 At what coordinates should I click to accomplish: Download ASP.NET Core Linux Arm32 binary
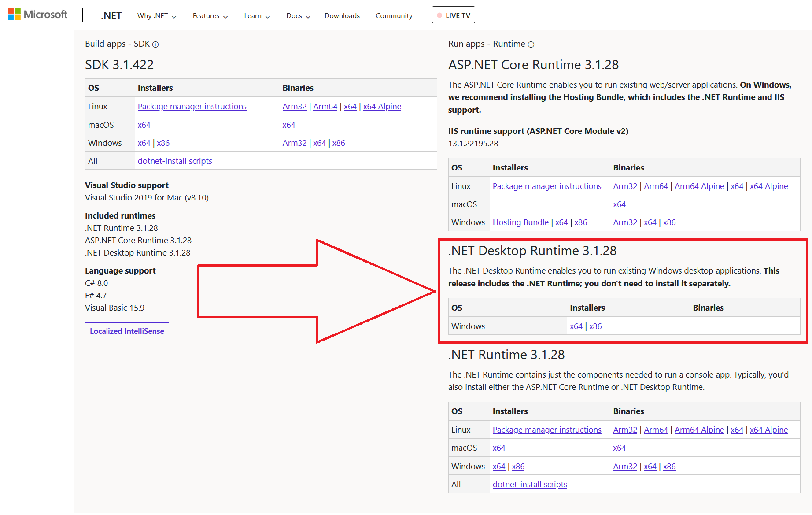tap(625, 186)
